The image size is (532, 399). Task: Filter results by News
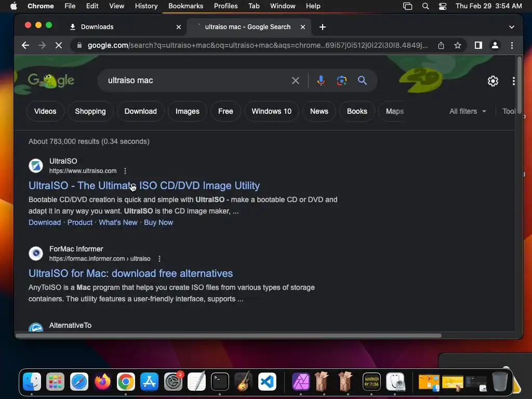pyautogui.click(x=319, y=111)
